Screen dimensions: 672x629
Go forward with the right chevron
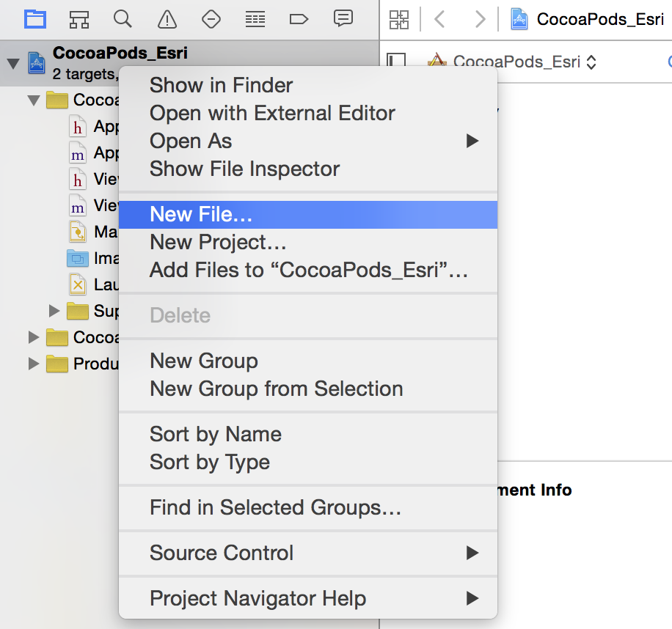tap(481, 19)
